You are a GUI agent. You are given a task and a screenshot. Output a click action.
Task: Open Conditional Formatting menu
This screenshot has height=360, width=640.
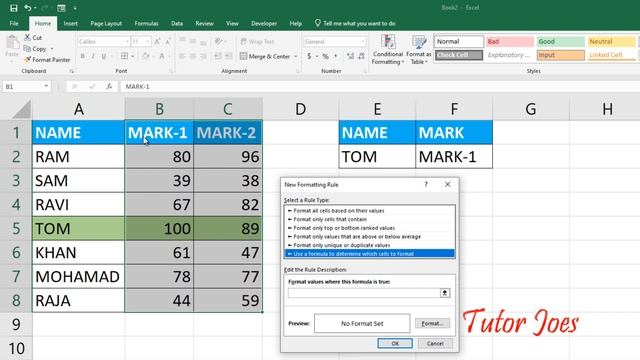388,50
